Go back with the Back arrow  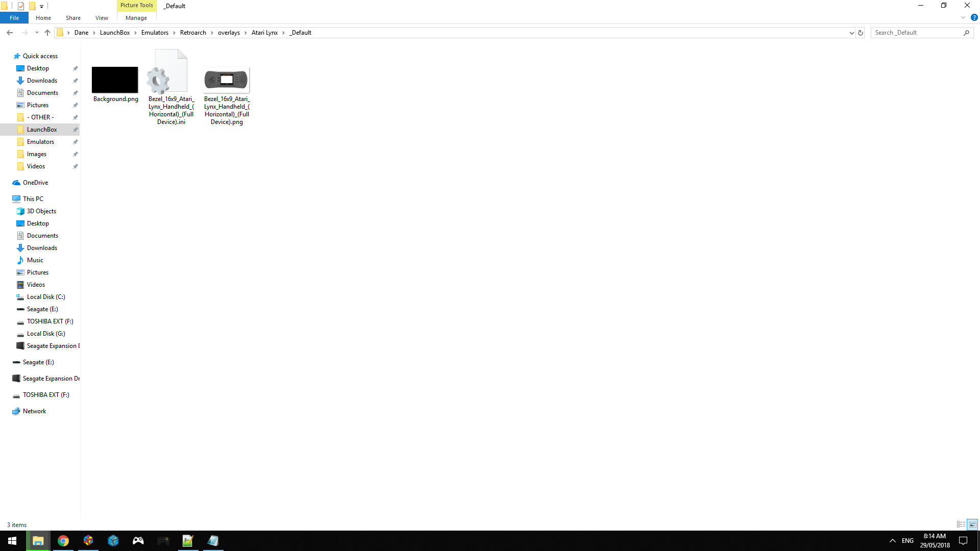pos(10,33)
